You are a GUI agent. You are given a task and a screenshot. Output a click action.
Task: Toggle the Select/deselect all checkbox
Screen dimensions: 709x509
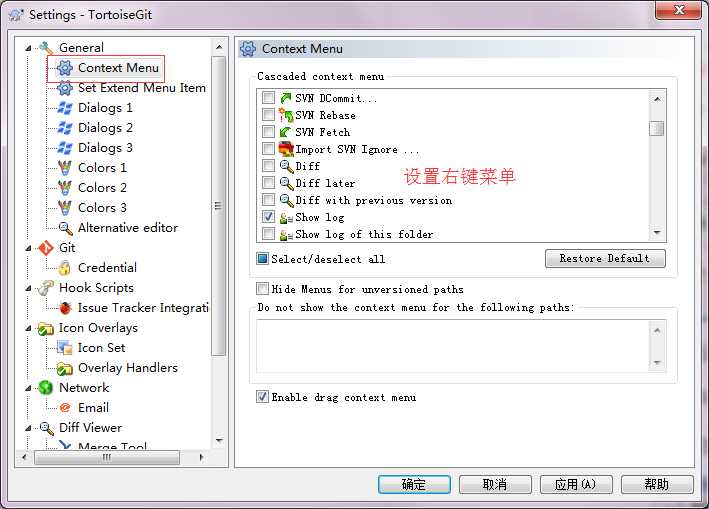[262, 259]
